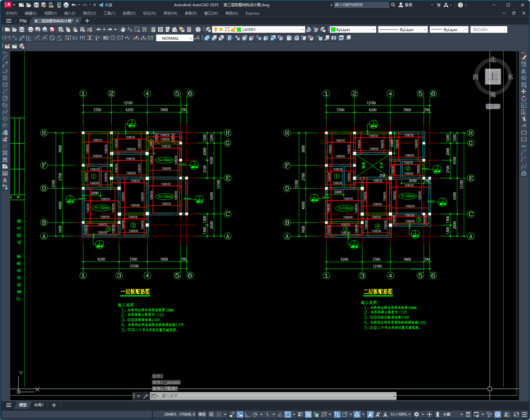Click the 共享 share button
Screen dimensions: 530x420
pos(106,5)
